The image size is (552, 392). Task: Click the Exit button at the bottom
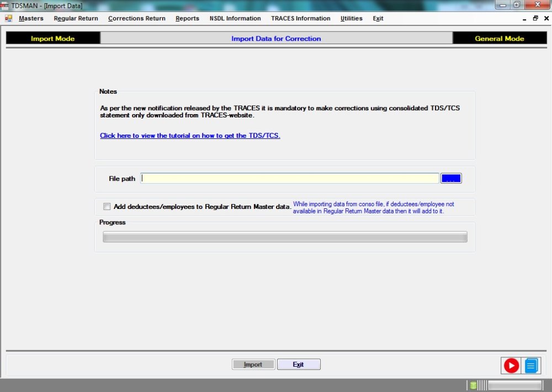(x=299, y=364)
